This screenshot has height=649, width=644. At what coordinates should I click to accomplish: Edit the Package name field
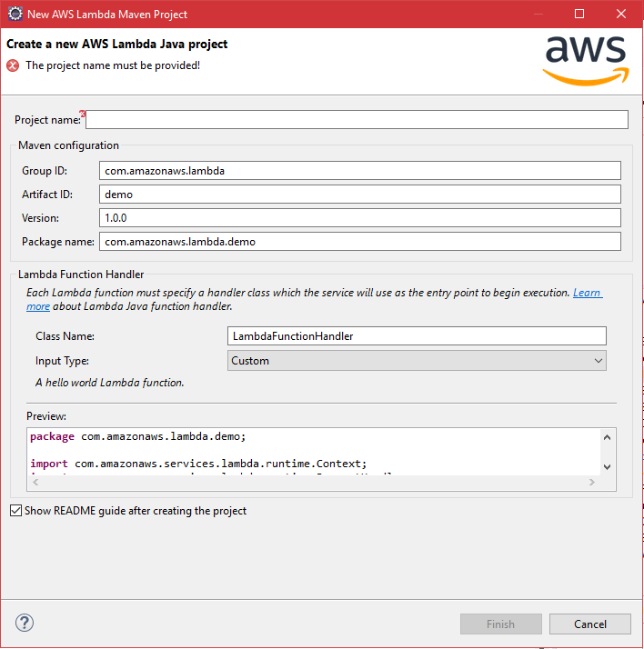coord(360,241)
